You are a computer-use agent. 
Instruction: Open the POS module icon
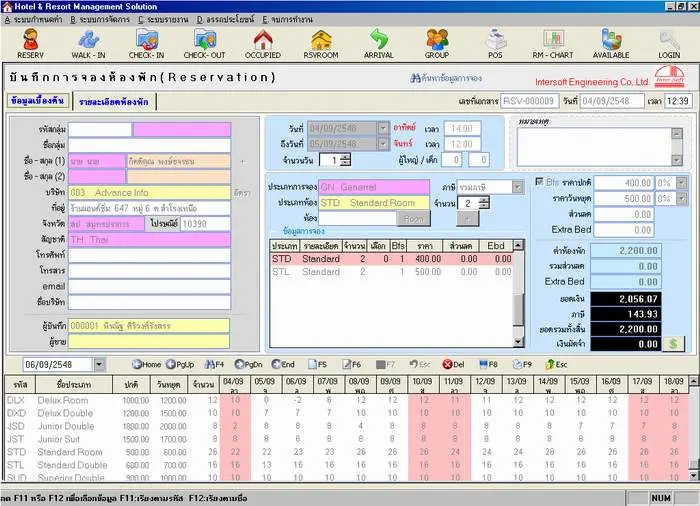[x=495, y=43]
